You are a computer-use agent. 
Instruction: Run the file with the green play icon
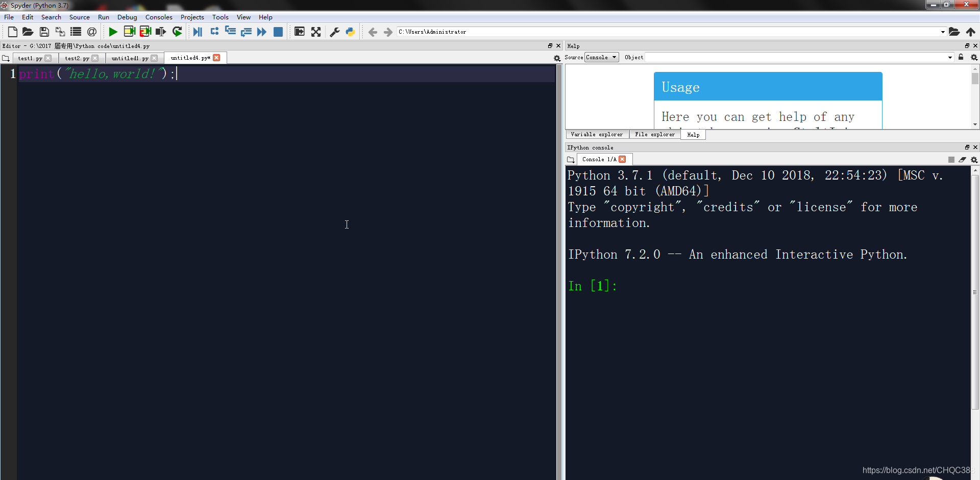point(113,32)
